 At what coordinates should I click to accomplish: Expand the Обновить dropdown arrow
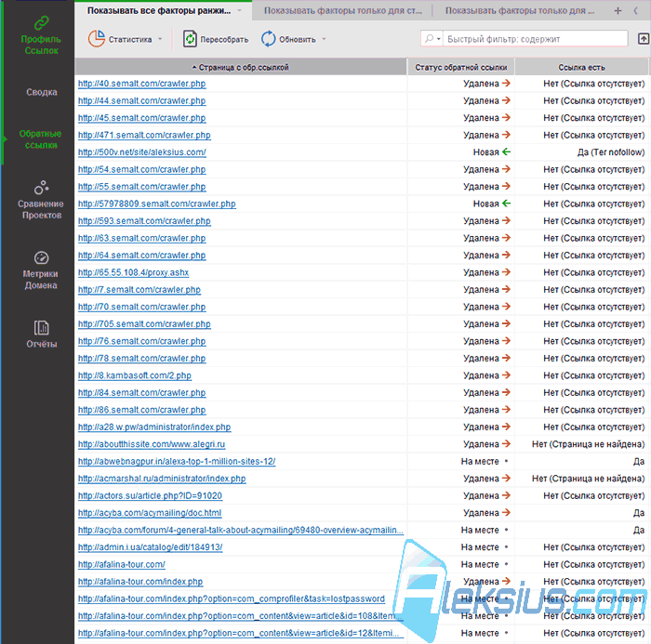324,39
